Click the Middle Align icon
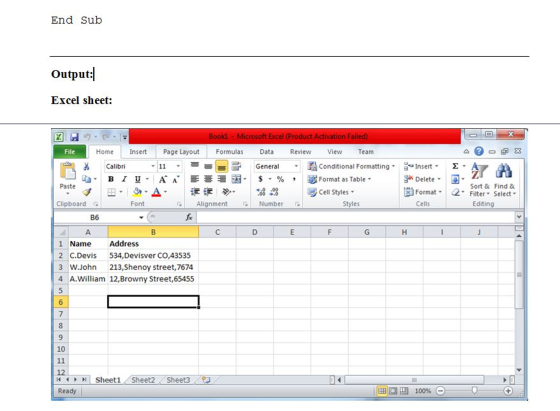The image size is (560, 411). click(208, 166)
